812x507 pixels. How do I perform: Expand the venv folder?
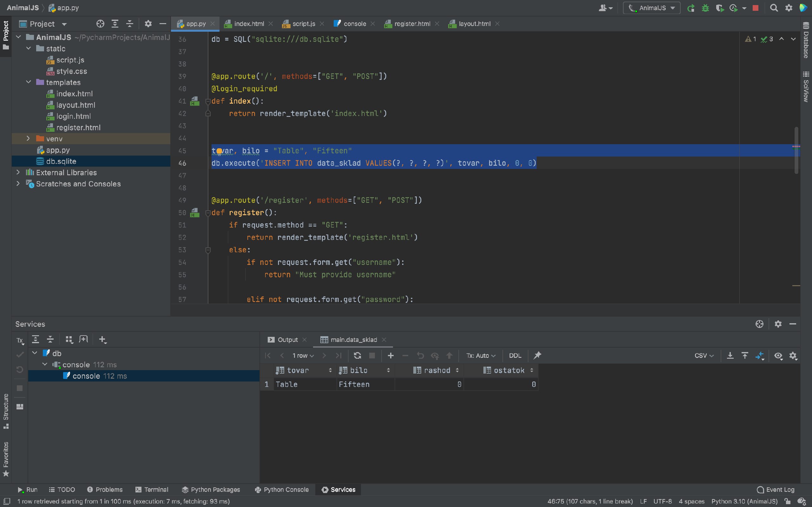[x=29, y=138]
